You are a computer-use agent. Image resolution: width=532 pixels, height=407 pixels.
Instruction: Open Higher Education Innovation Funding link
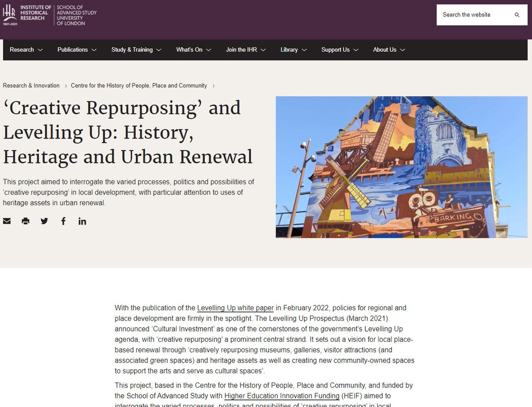coord(282,396)
